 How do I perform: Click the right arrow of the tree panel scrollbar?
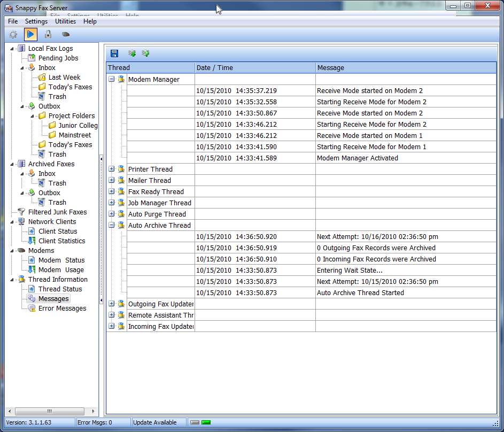(93, 411)
